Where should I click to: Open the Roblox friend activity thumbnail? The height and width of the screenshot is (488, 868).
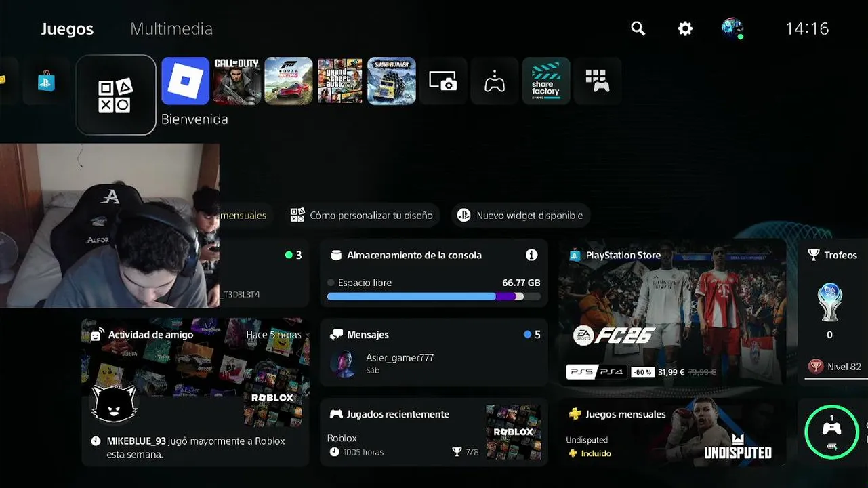(272, 398)
